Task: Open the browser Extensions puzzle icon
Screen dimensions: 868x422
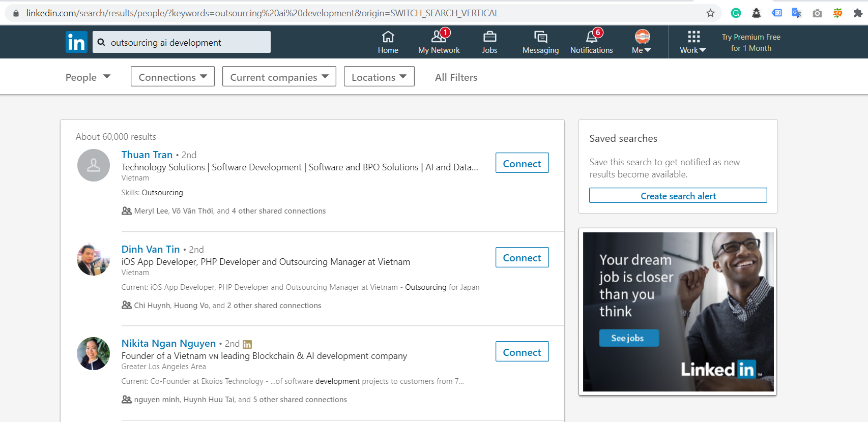Action: pos(858,13)
